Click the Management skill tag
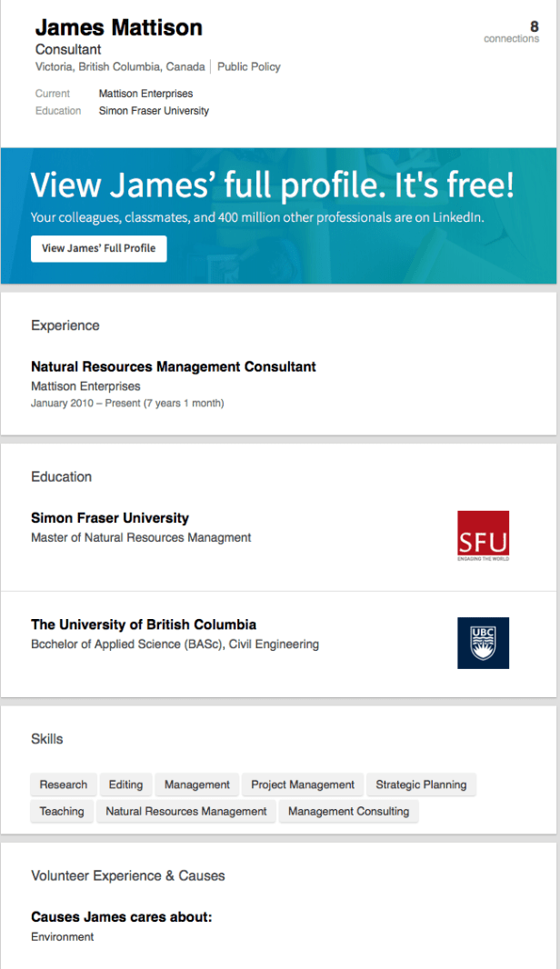Image resolution: width=560 pixels, height=969 pixels. [197, 784]
